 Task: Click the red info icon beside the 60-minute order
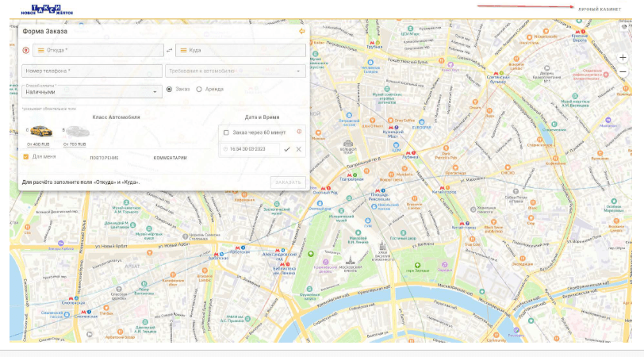click(299, 132)
